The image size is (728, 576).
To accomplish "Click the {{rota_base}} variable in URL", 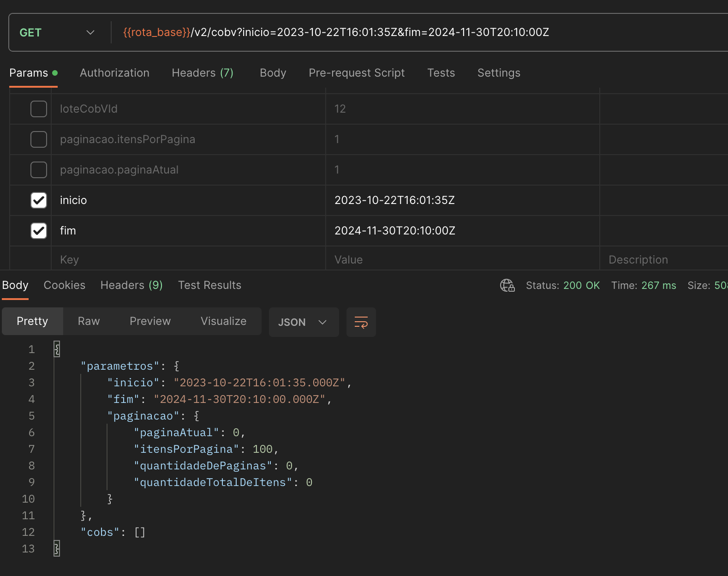I will pos(156,32).
